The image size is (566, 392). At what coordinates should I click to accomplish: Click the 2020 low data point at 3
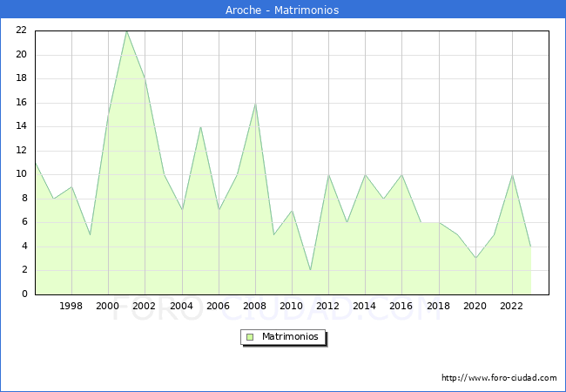click(475, 259)
